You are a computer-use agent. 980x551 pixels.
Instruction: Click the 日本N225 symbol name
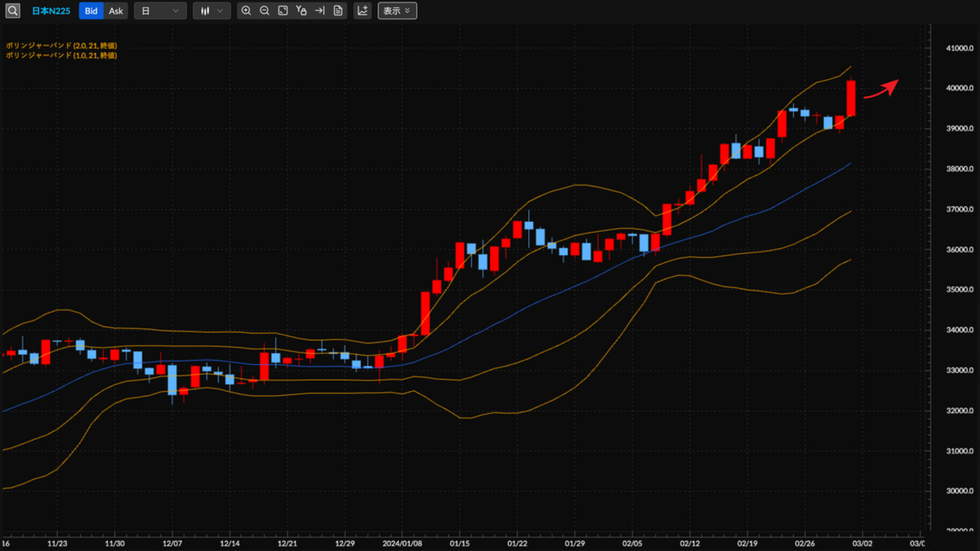(51, 11)
